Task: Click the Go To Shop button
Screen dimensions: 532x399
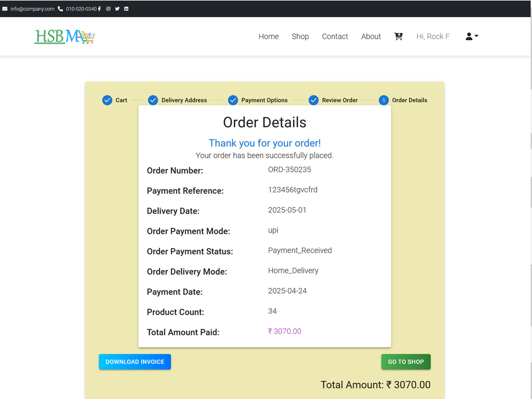Action: 406,362
